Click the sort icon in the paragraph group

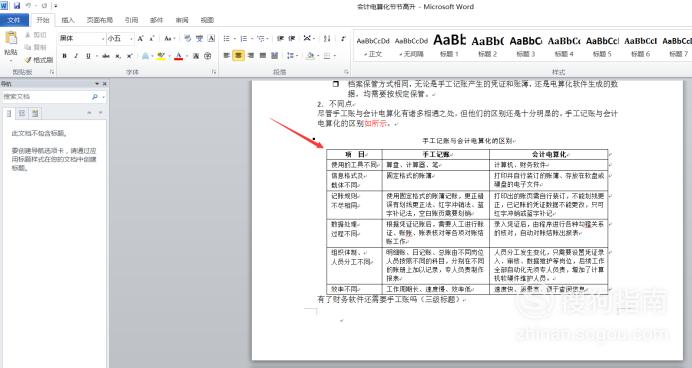pos(327,39)
